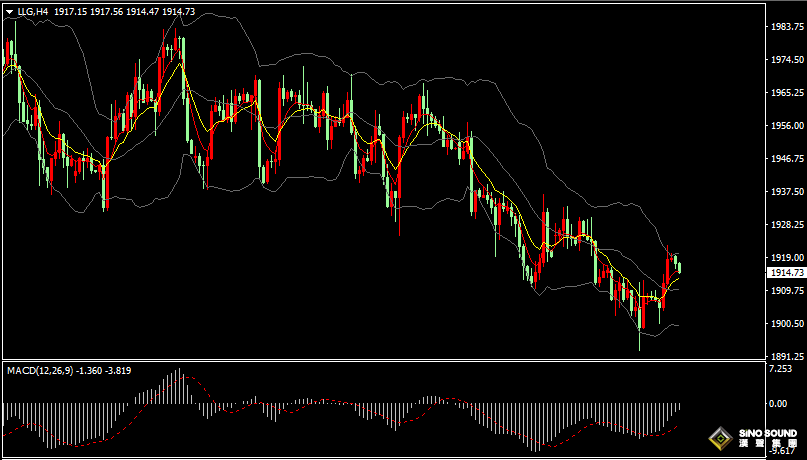This screenshot has height=460, width=807.
Task: Click the 1956.00 price axis label
Action: [x=786, y=126]
